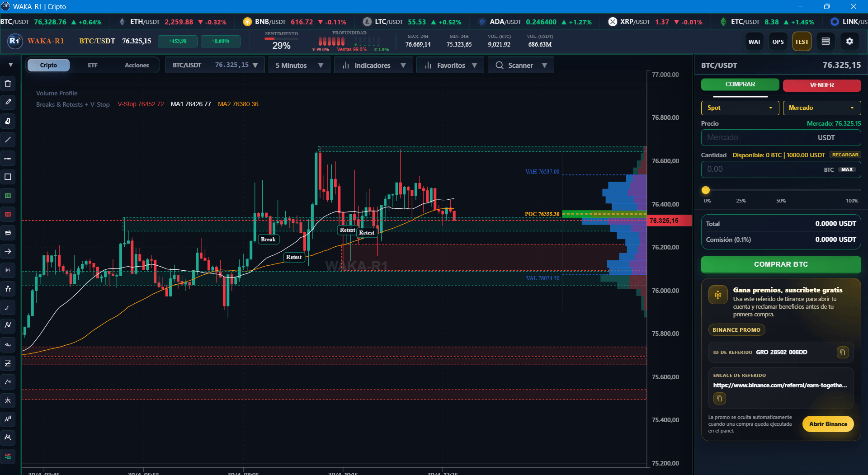Open the Mercado order type dropdown

click(x=822, y=108)
